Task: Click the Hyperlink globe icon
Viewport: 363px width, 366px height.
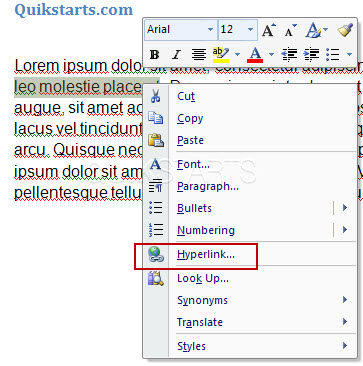Action: coord(156,256)
